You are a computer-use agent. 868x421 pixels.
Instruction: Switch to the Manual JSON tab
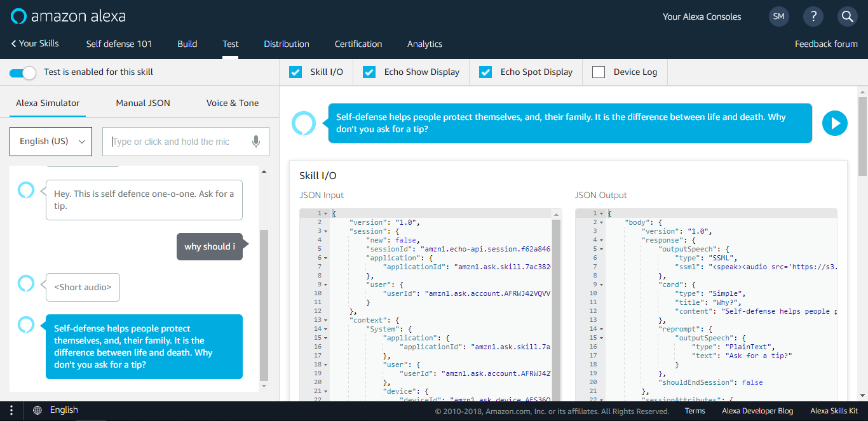[x=143, y=103]
